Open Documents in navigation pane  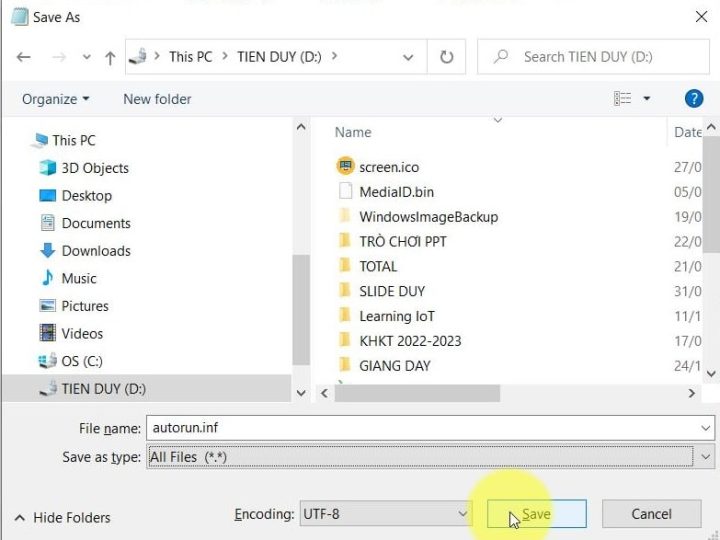point(96,223)
